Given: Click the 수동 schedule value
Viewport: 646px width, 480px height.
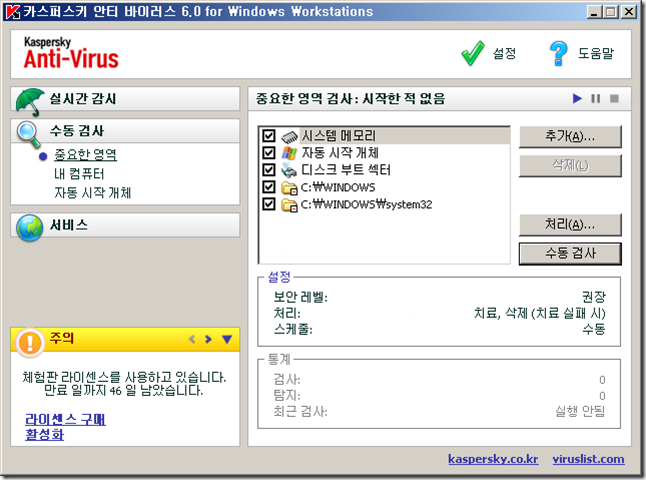Looking at the screenshot, I should click(x=594, y=329).
